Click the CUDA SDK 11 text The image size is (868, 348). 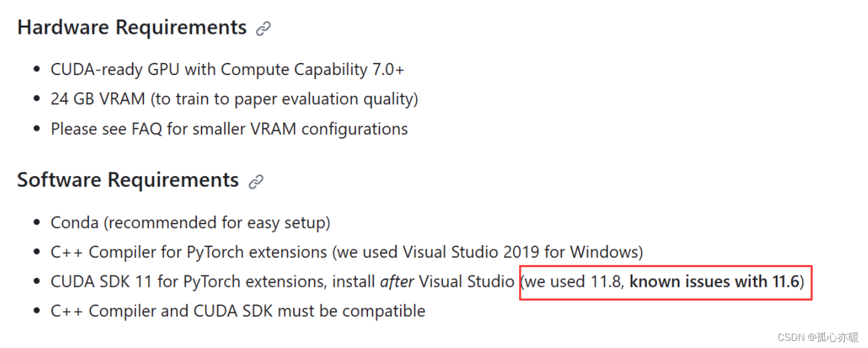(103, 281)
